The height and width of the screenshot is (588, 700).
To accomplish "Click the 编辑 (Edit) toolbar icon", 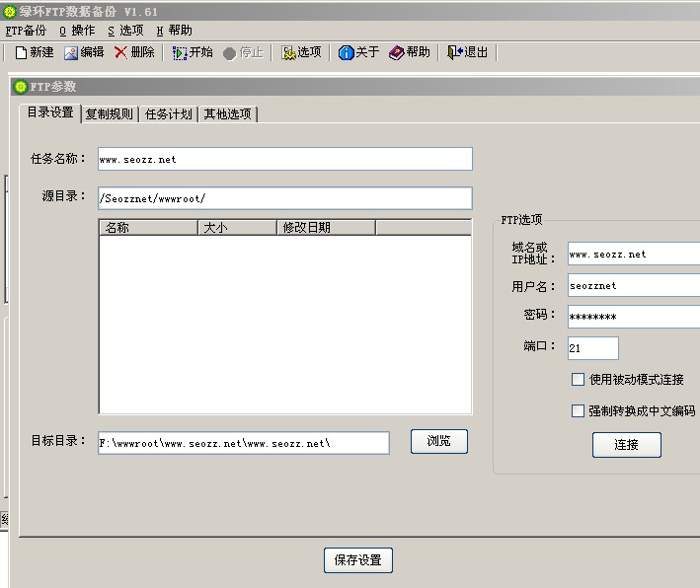I will pyautogui.click(x=71, y=52).
